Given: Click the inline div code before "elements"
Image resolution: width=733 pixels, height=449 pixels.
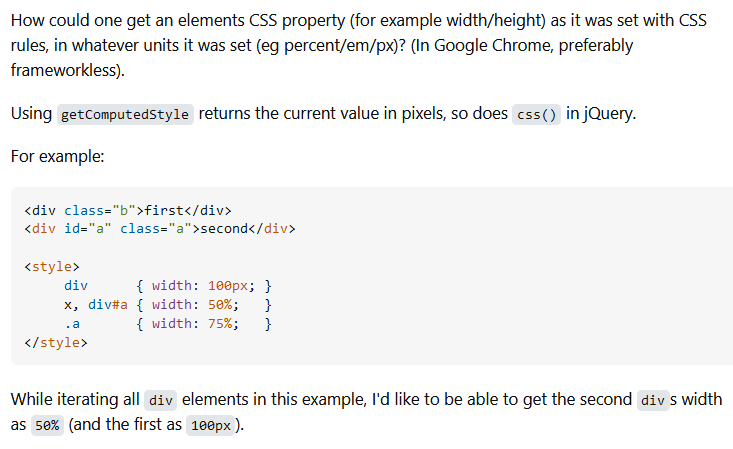Looking at the screenshot, I should [161, 401].
